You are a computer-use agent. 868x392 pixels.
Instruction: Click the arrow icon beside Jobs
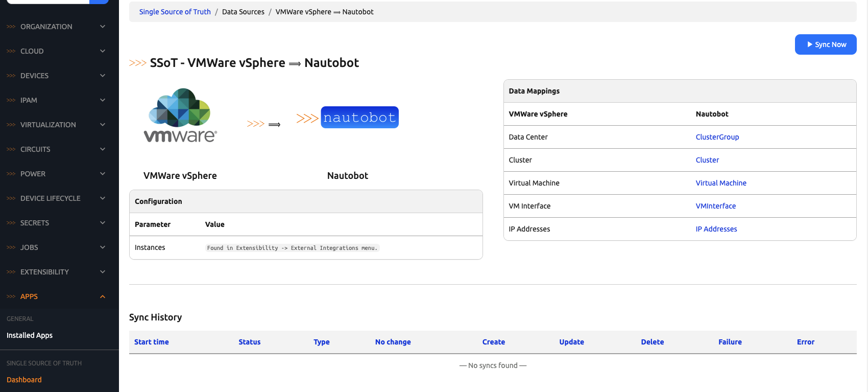point(103,247)
